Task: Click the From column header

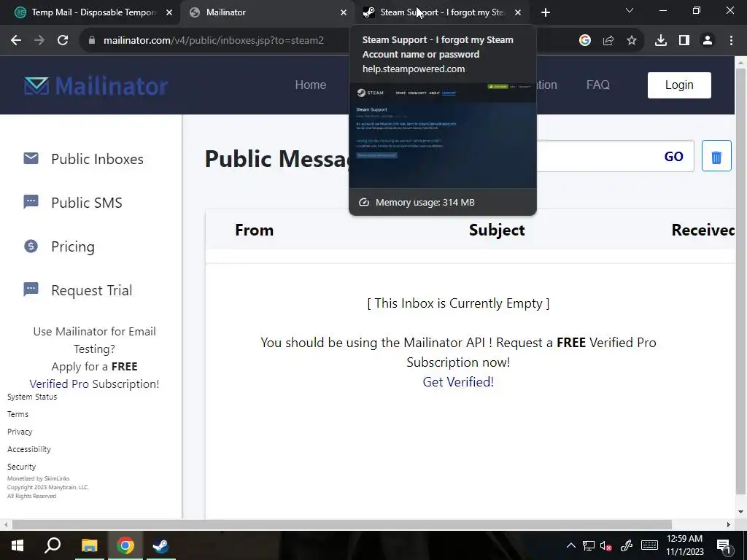Action: 255,230
